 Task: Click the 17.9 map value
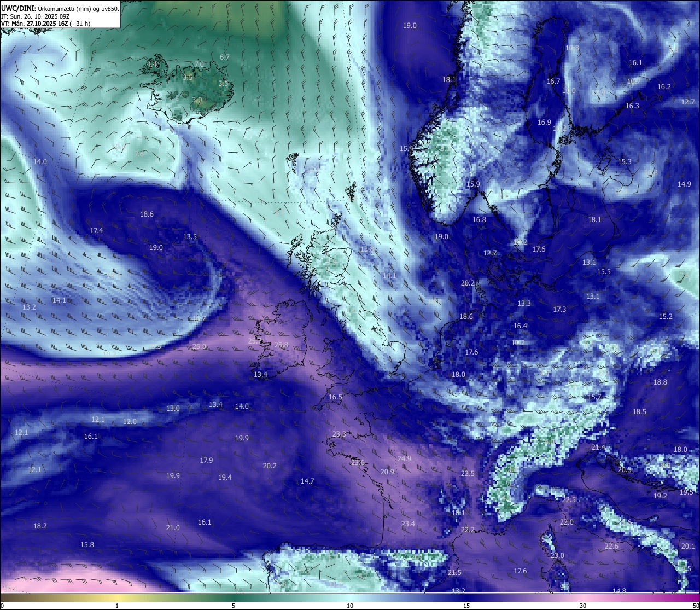point(206,460)
